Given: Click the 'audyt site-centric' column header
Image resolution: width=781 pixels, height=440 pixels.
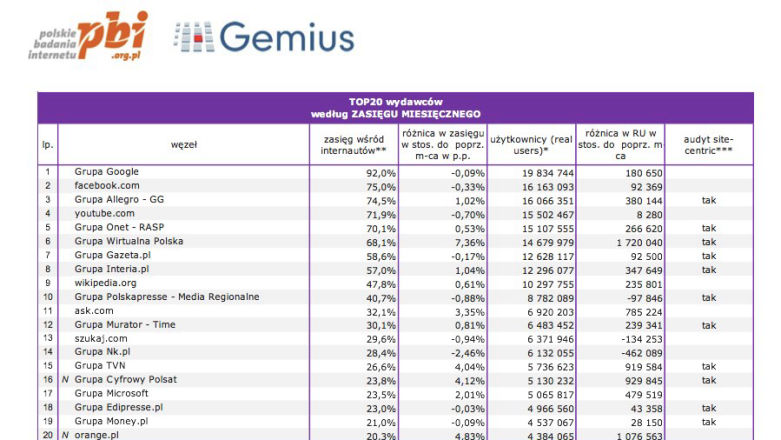Looking at the screenshot, I should [708, 144].
